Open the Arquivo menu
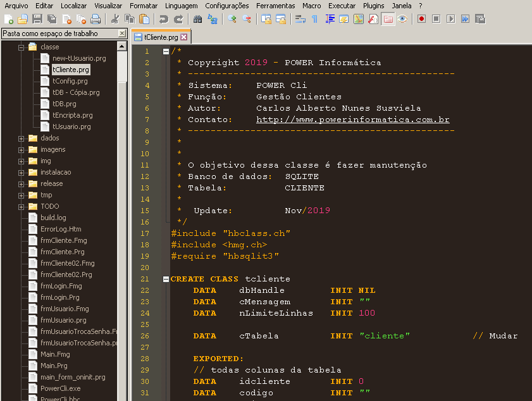 click(x=16, y=6)
